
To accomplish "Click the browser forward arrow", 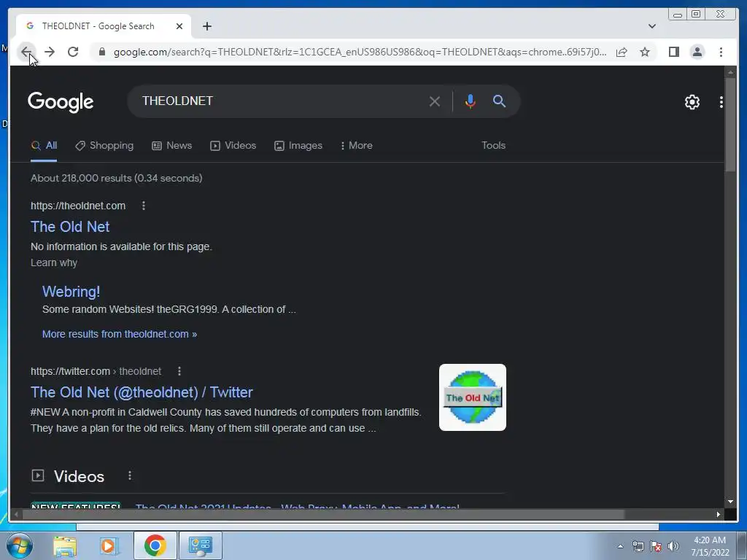I will coord(50,52).
